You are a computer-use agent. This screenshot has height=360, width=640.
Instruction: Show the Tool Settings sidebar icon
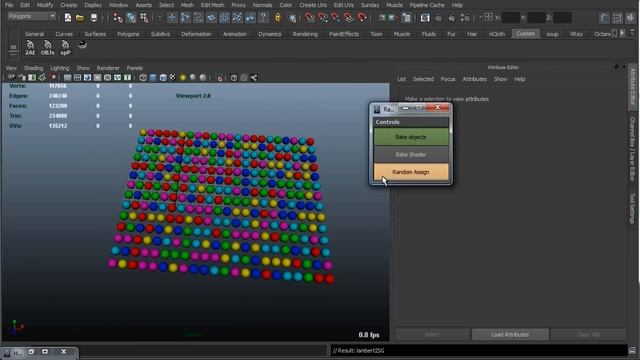(x=617, y=18)
